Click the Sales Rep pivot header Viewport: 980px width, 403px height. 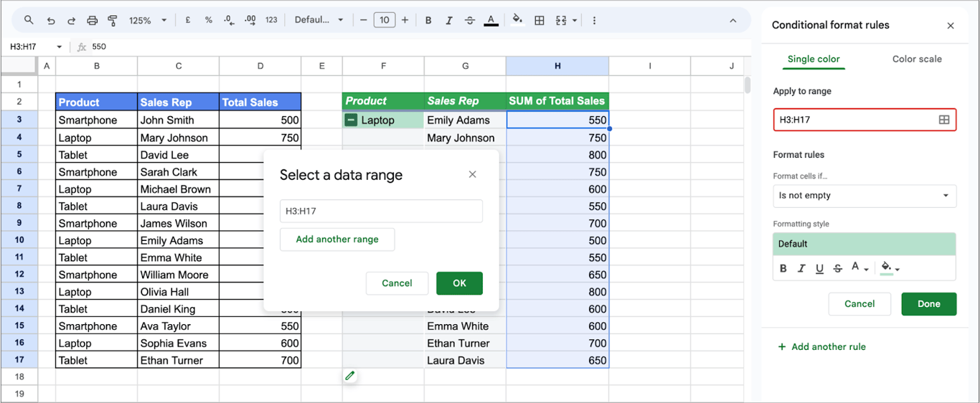(x=465, y=101)
